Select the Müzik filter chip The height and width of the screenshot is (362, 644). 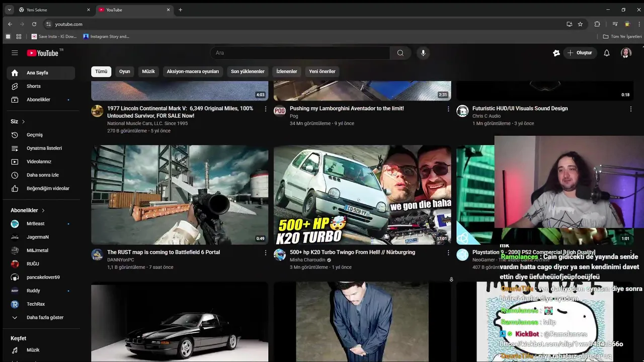(x=148, y=71)
